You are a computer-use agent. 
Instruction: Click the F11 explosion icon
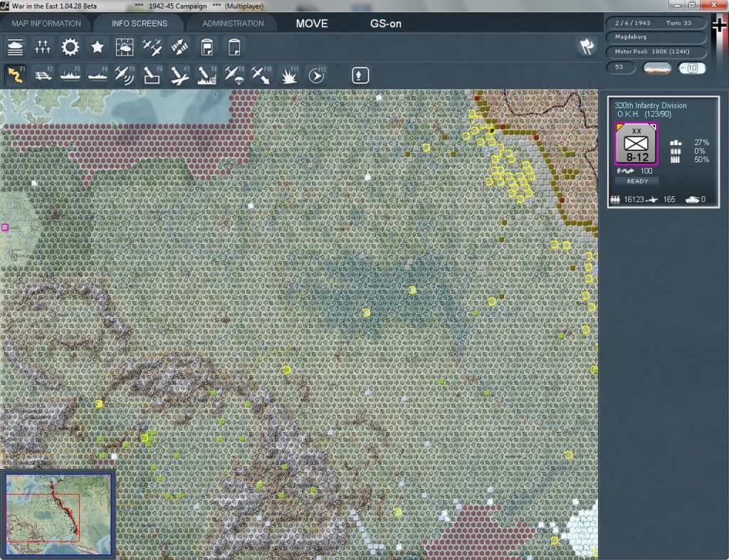pos(289,75)
